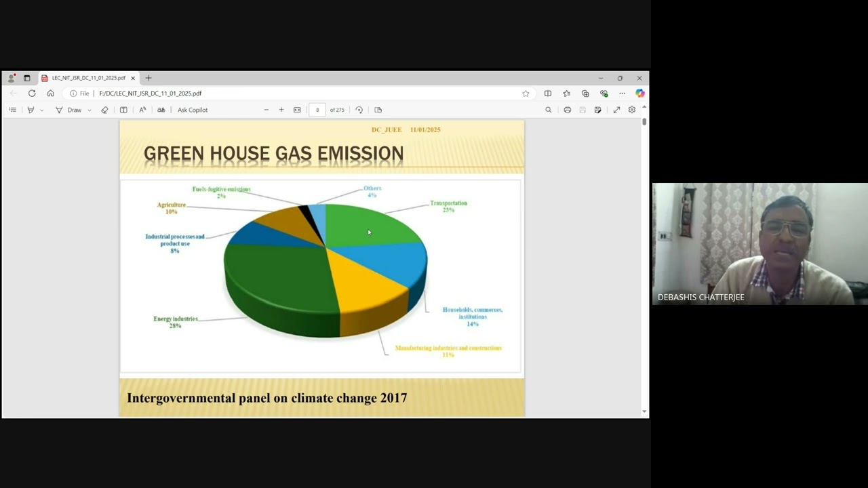Click the 'Others 4%' label
The height and width of the screenshot is (488, 868).
pos(372,192)
